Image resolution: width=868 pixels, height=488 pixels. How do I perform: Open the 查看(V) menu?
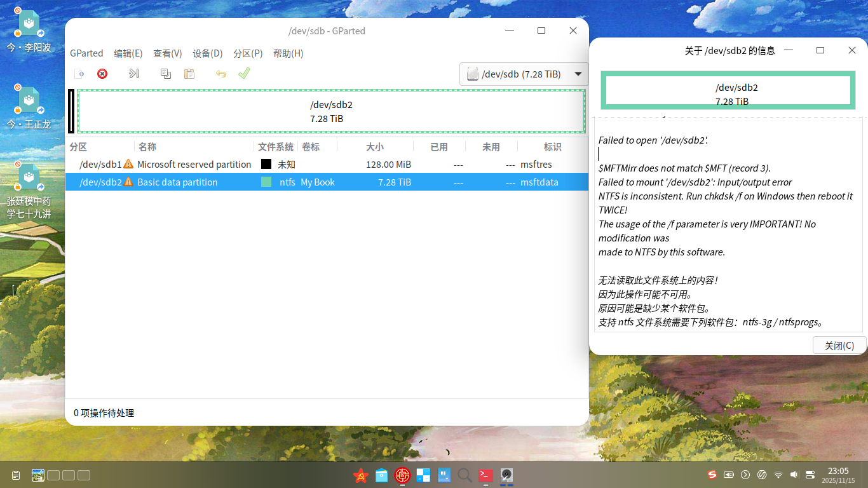168,53
